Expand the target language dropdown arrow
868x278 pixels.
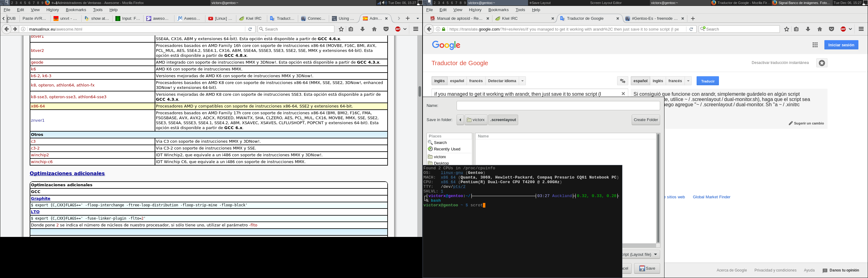[x=688, y=81]
